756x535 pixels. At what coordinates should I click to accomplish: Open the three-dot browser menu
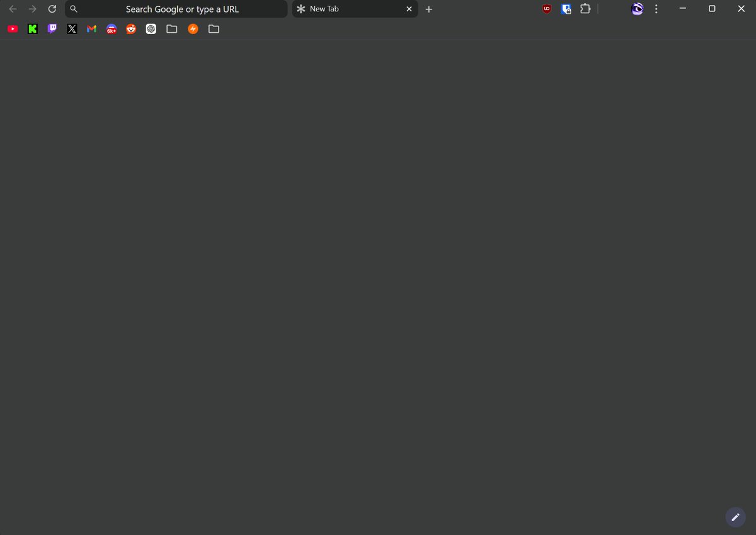point(656,9)
